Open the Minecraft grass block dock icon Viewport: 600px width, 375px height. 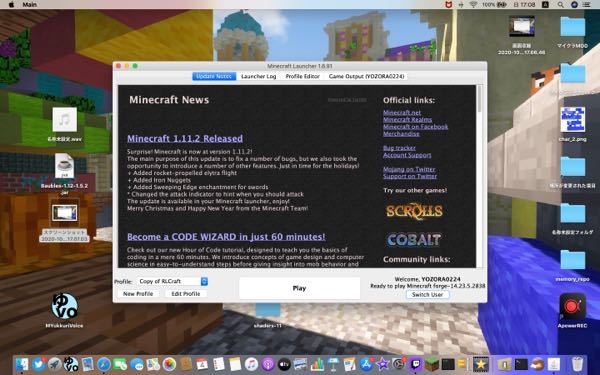tap(432, 364)
